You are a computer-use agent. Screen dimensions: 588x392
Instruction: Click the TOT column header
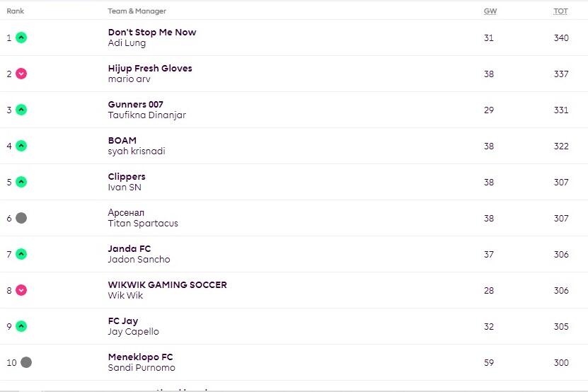pos(560,11)
